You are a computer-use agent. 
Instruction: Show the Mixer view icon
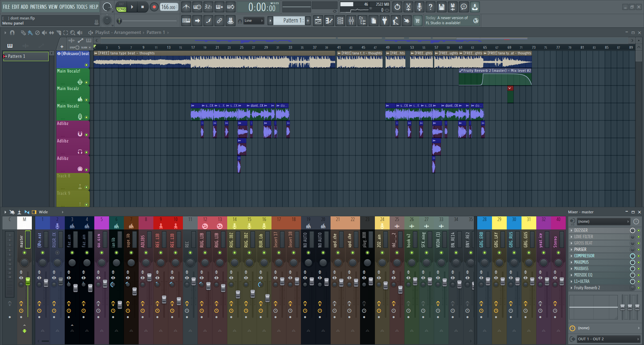click(x=351, y=21)
